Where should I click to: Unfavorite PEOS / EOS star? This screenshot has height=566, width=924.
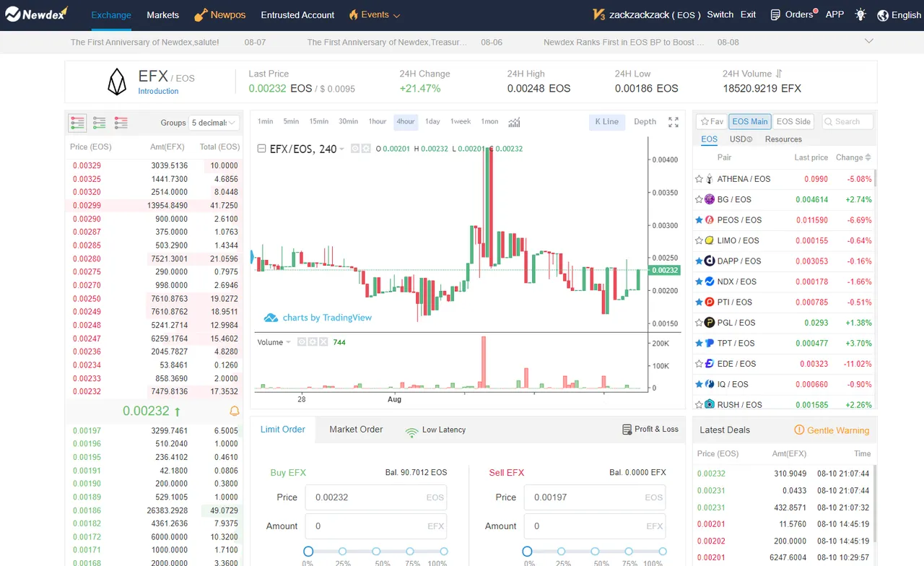point(699,220)
